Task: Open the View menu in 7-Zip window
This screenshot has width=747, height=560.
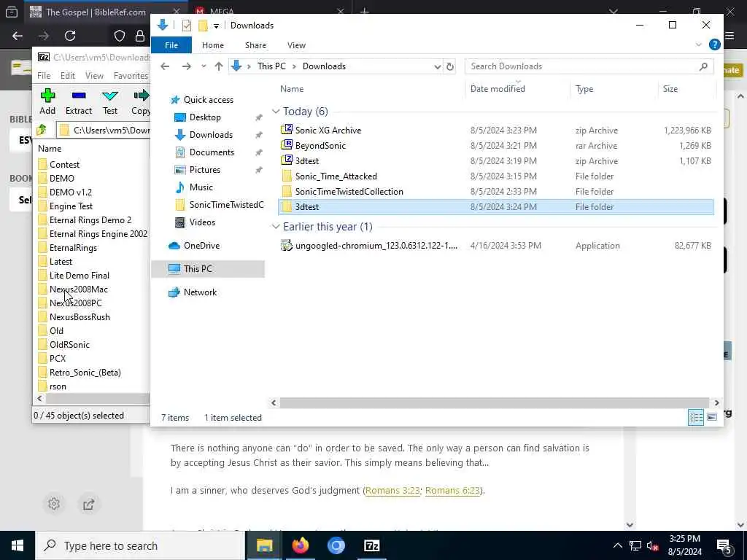Action: [94, 76]
